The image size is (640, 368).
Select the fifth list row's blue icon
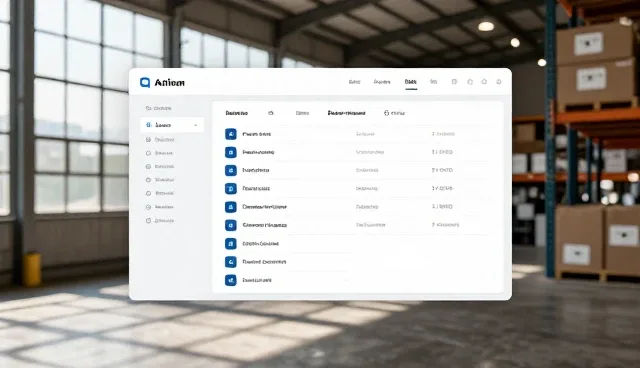[231, 207]
